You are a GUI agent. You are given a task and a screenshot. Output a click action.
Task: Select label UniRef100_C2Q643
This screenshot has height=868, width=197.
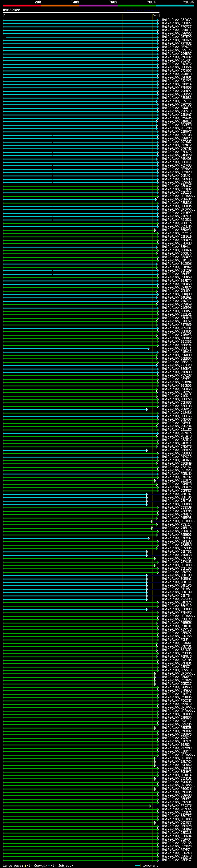pyautogui.click(x=177, y=857)
